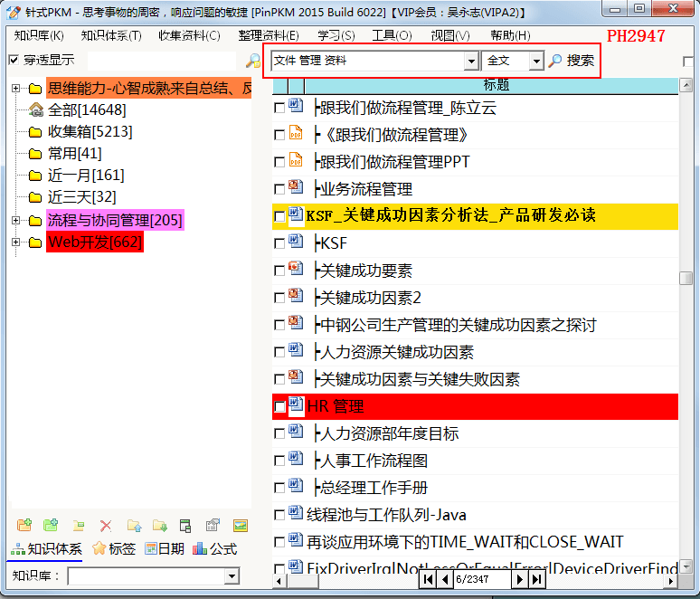Click the green add-subfolder icon
700x599 pixels.
tap(51, 526)
